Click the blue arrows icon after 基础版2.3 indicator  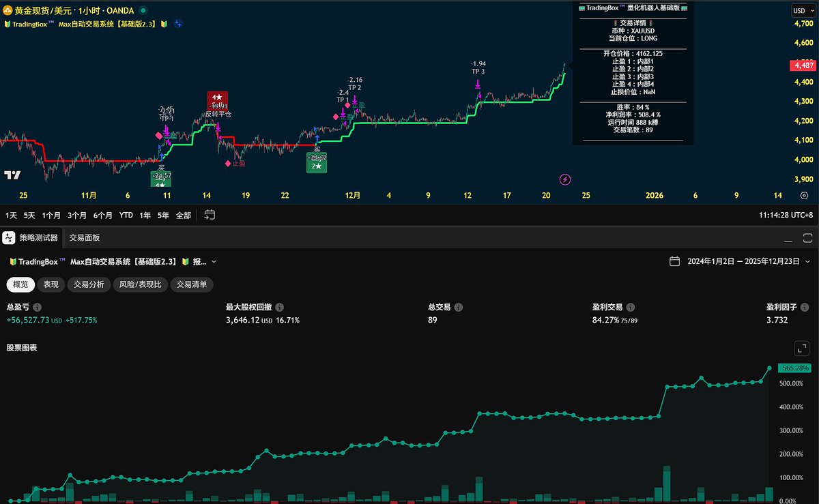coord(177,23)
